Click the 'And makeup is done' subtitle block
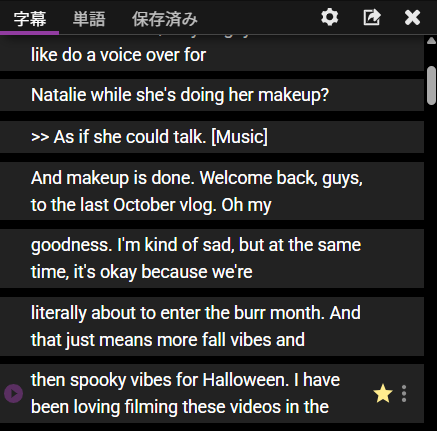 click(212, 191)
